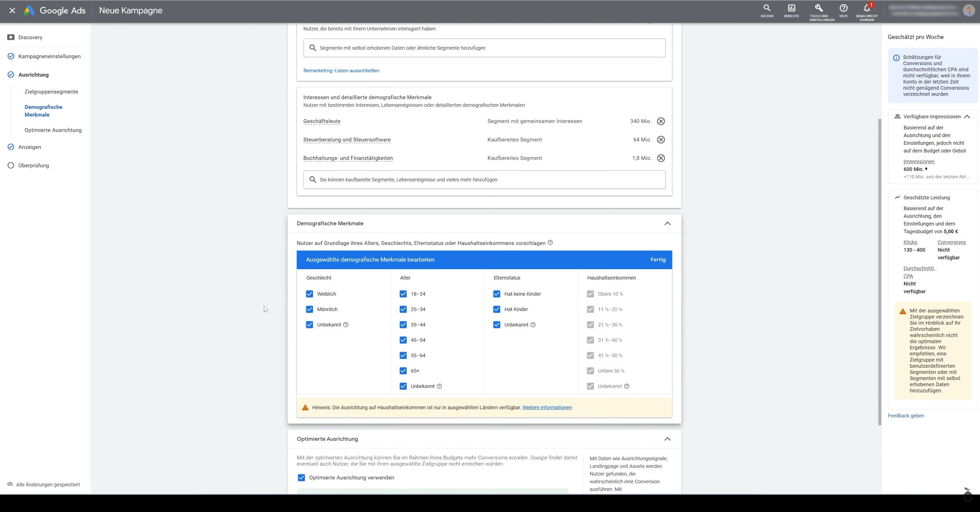The image size is (980, 512).
Task: Click Feedback geben link
Action: [906, 416]
